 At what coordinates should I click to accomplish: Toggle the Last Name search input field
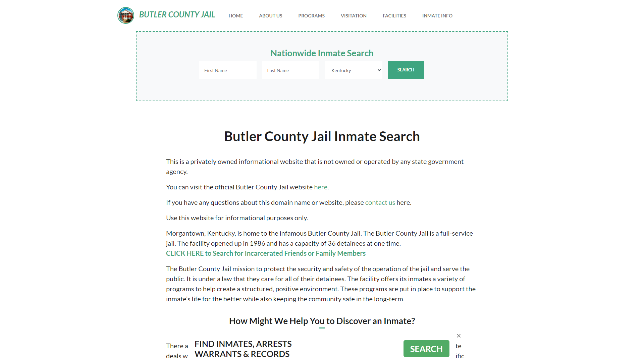pyautogui.click(x=290, y=70)
